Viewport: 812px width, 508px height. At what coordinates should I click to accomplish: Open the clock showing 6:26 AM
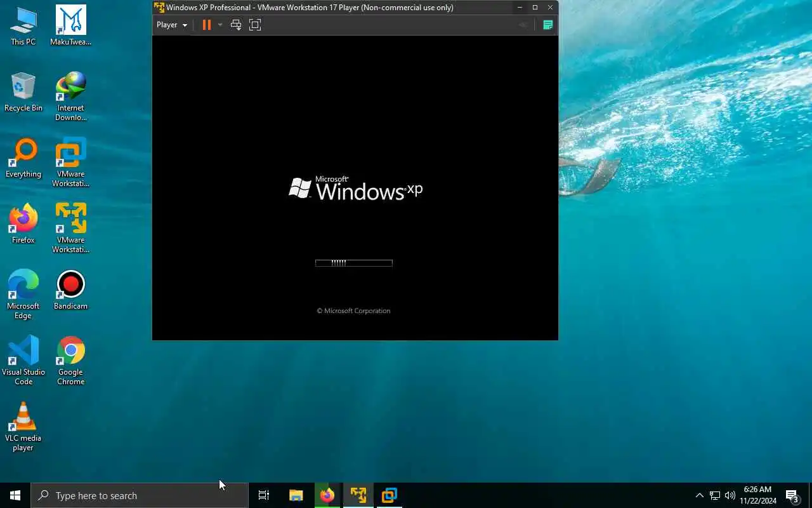(757, 495)
